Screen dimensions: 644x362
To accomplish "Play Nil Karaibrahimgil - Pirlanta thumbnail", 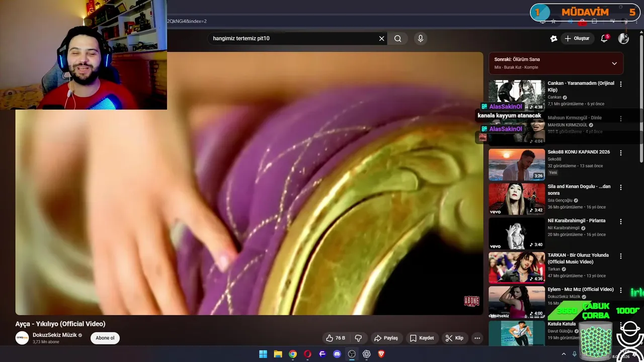I will click(517, 233).
